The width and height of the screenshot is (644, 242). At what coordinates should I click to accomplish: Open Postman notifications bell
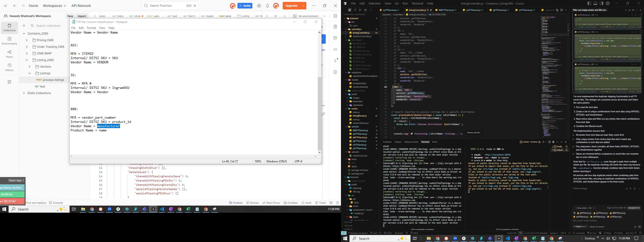268,6
